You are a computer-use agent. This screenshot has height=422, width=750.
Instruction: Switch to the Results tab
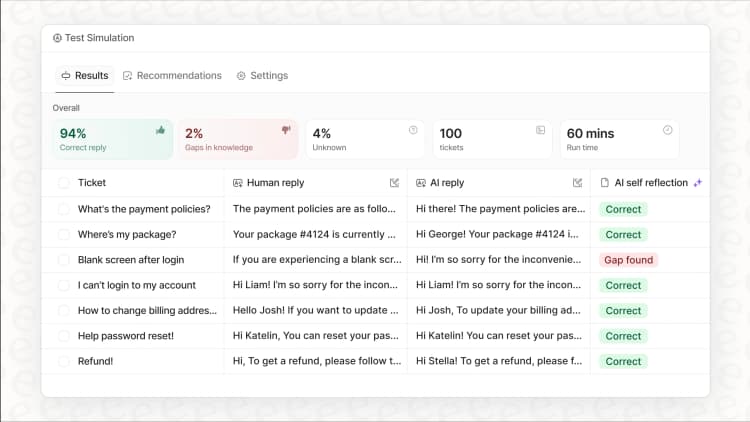point(85,76)
